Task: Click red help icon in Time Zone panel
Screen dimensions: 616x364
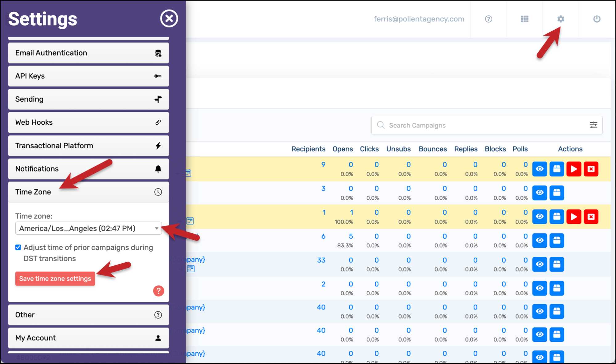Action: click(x=158, y=291)
